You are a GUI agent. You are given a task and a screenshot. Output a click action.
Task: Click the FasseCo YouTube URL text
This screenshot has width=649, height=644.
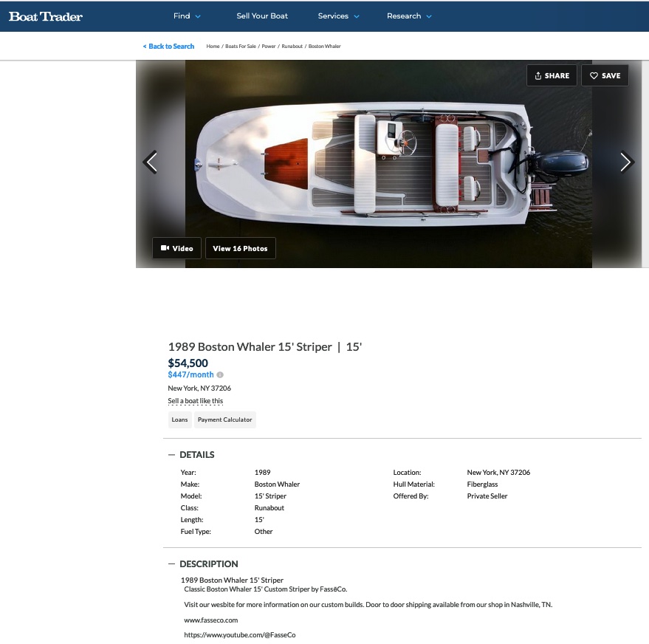240,635
